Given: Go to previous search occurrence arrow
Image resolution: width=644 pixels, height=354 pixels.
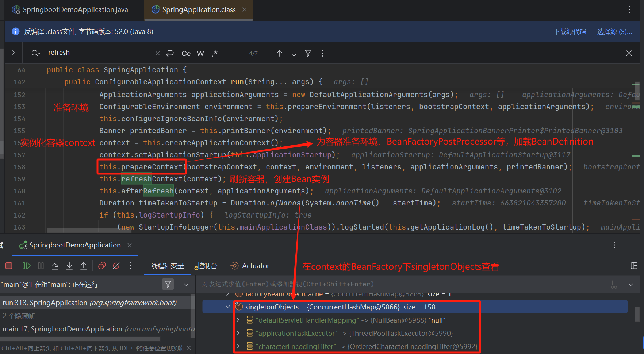Looking at the screenshot, I should point(280,53).
